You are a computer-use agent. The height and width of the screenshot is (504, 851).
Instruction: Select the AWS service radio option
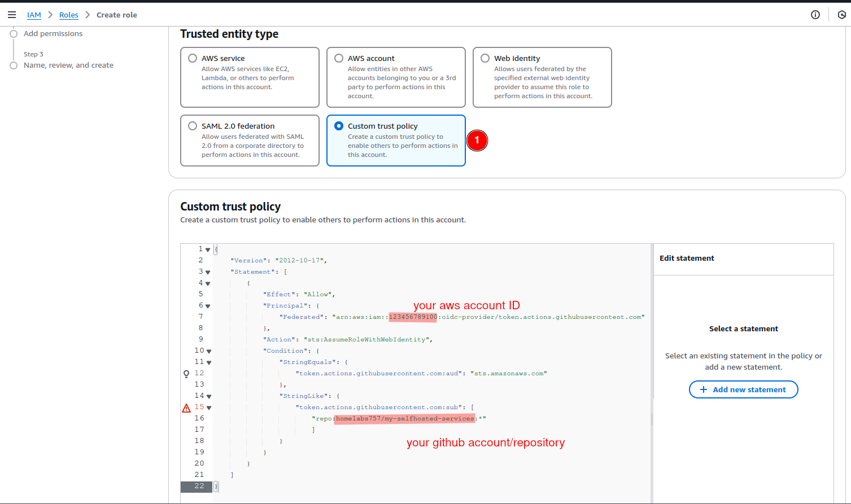coord(193,58)
